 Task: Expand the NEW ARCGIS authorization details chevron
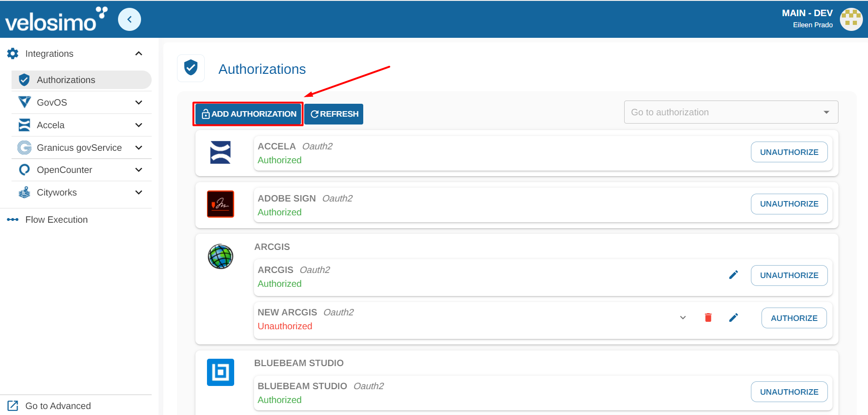[x=683, y=318]
